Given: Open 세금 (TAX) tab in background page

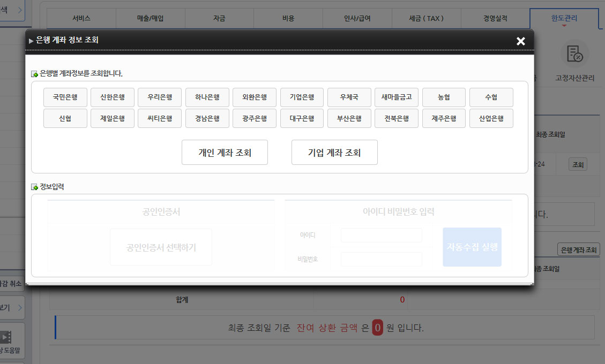Looking at the screenshot, I should [427, 18].
